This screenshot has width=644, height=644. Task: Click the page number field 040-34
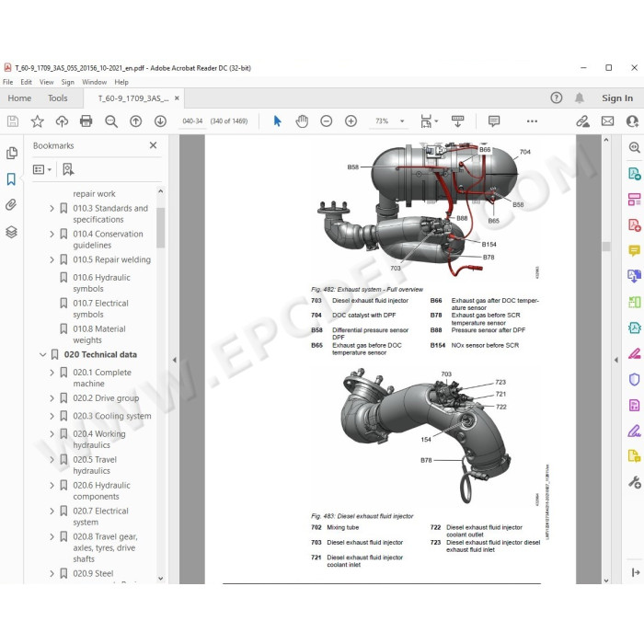pyautogui.click(x=192, y=121)
